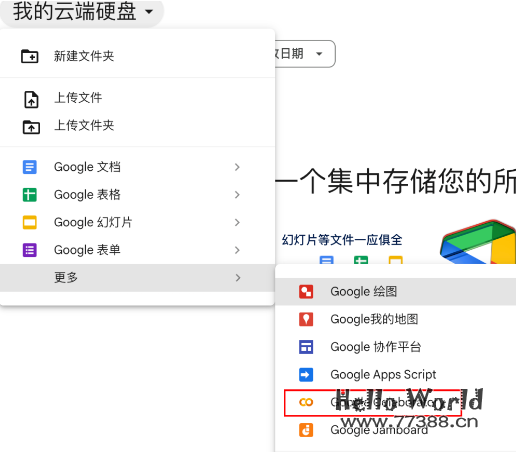Viewport: 516px width, 452px height.
Task: Expand the Google 文档 submenu arrow
Action: pyautogui.click(x=237, y=167)
